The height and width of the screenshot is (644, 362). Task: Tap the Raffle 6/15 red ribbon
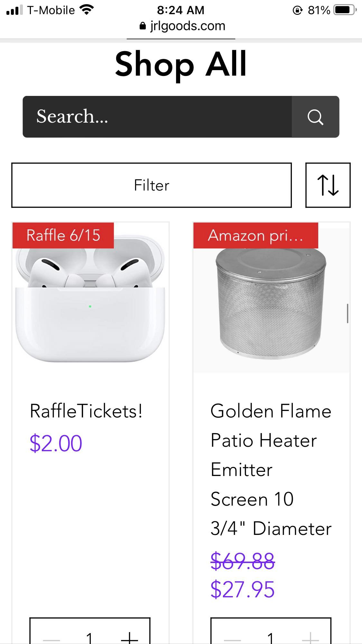click(x=63, y=235)
